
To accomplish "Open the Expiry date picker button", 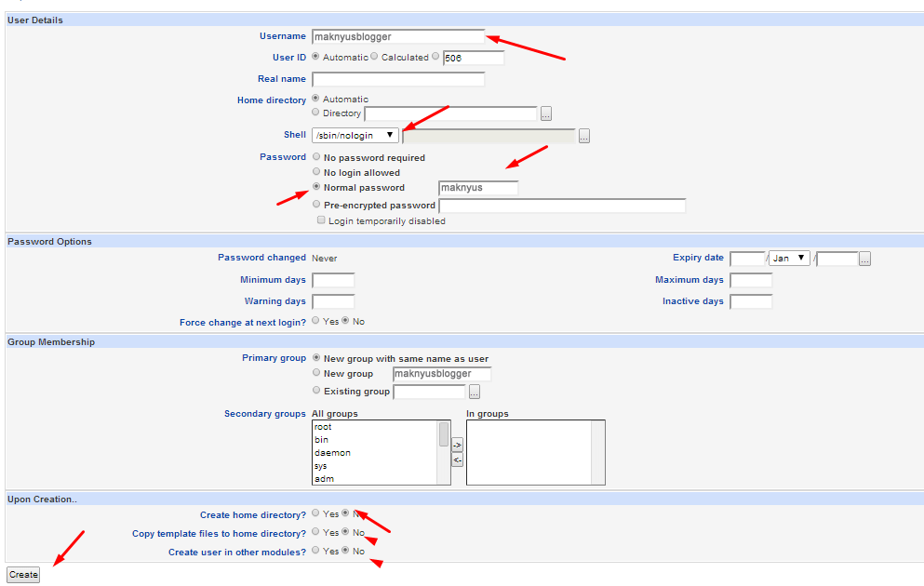I will 864,259.
